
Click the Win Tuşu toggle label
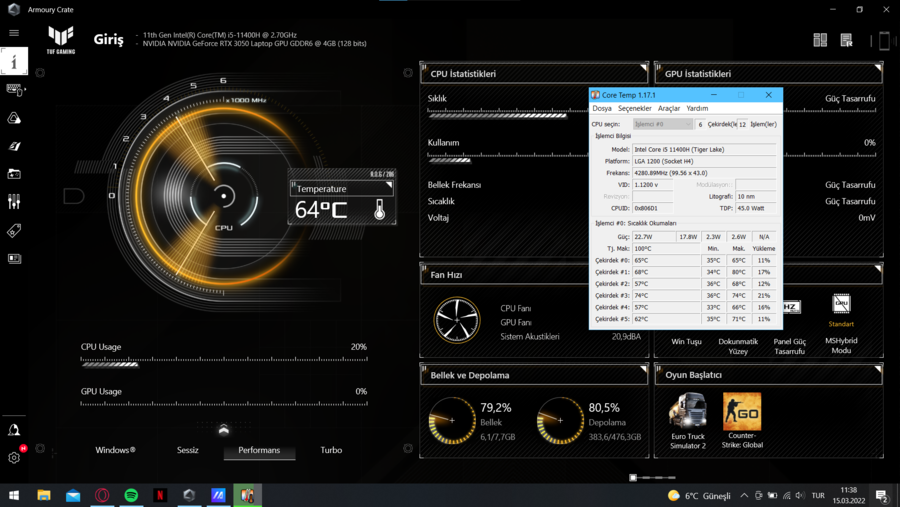[686, 342]
